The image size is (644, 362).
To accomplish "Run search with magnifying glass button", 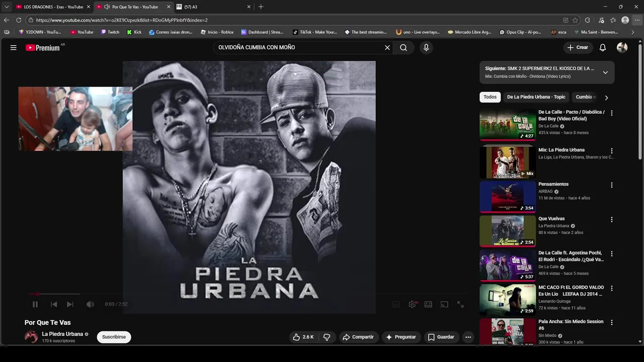I will coord(404,47).
